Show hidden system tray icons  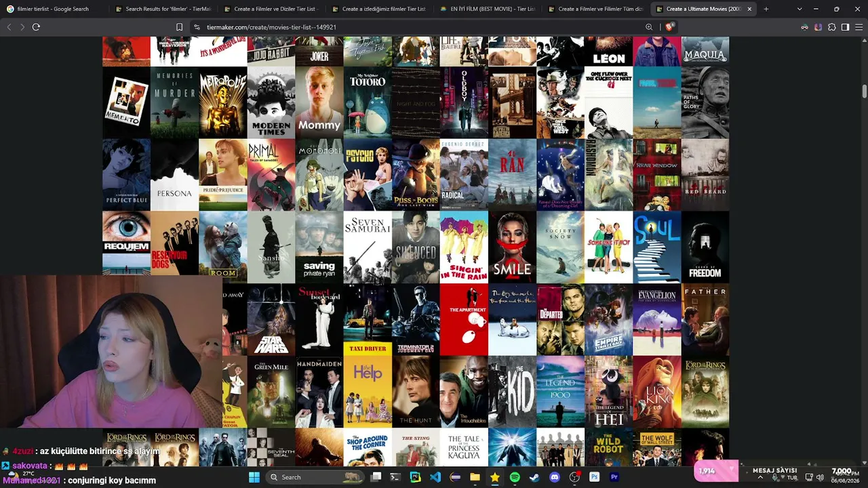coord(759,477)
